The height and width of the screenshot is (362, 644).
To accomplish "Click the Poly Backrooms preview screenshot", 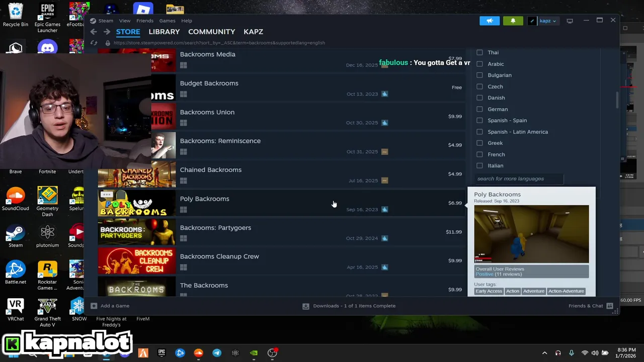I will (531, 234).
